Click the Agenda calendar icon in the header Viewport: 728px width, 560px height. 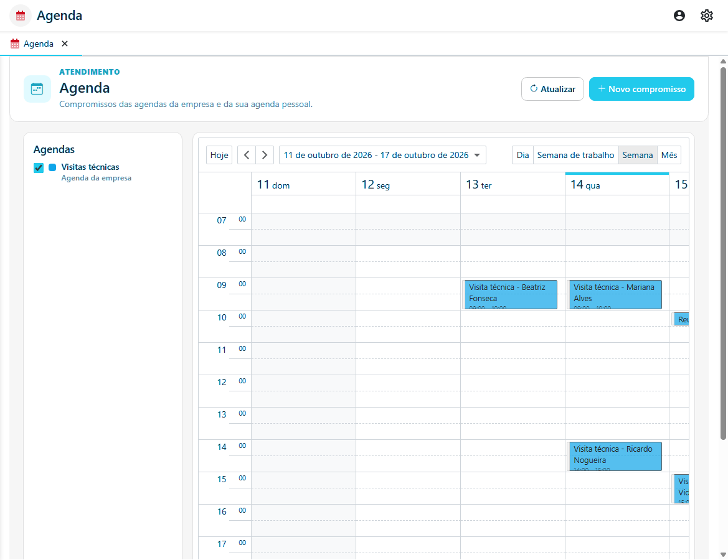[x=21, y=16]
